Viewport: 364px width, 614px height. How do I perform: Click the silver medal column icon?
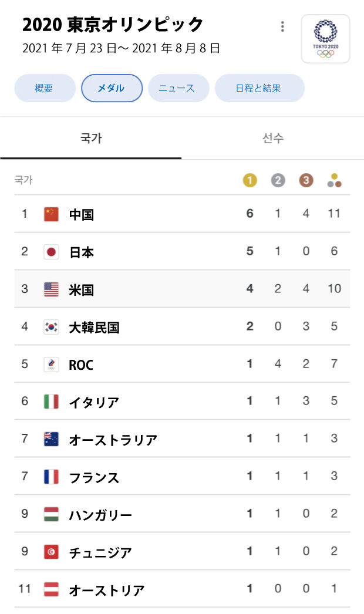coord(278,181)
